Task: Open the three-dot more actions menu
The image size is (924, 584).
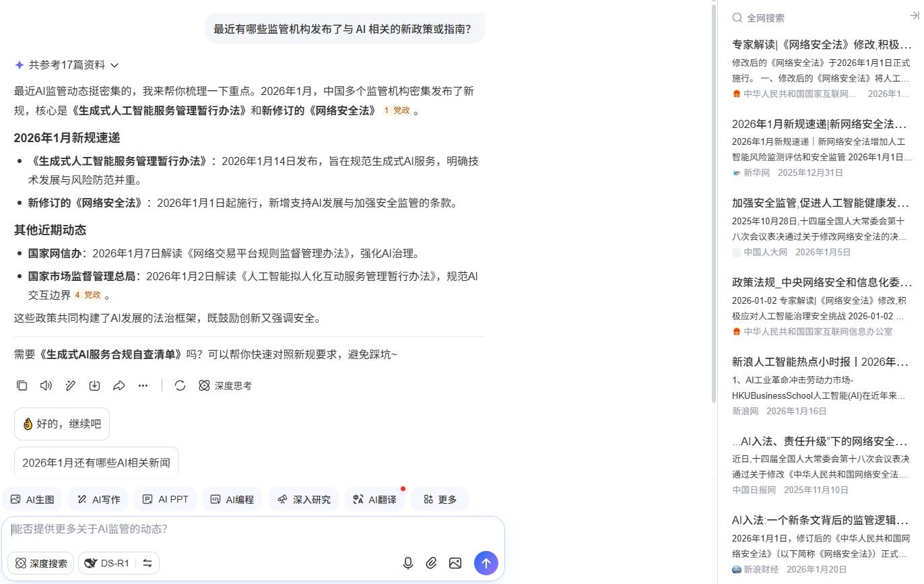Action: (143, 385)
